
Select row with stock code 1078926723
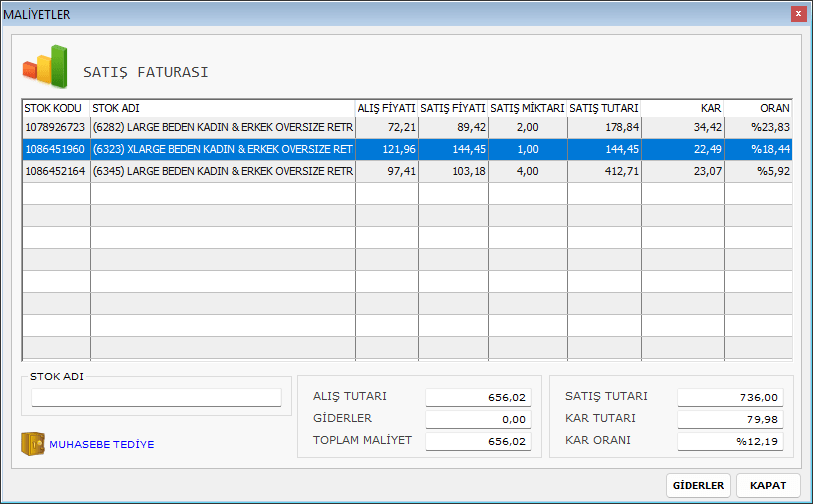[56, 128]
